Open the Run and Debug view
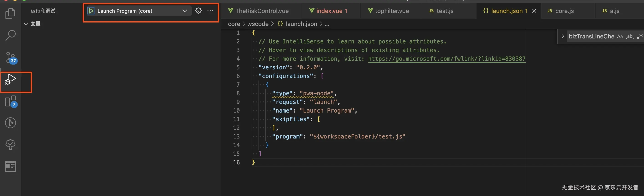The height and width of the screenshot is (196, 644). point(10,79)
